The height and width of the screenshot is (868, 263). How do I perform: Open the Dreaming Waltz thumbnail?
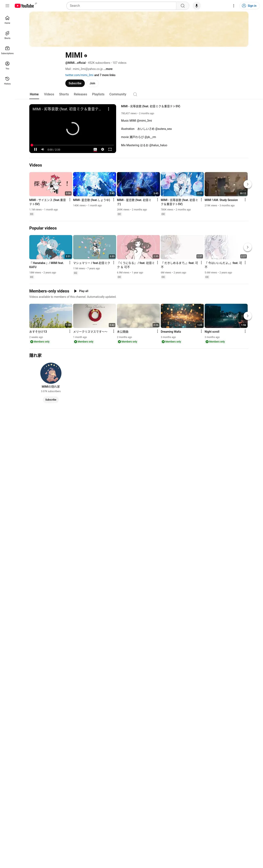tap(182, 316)
